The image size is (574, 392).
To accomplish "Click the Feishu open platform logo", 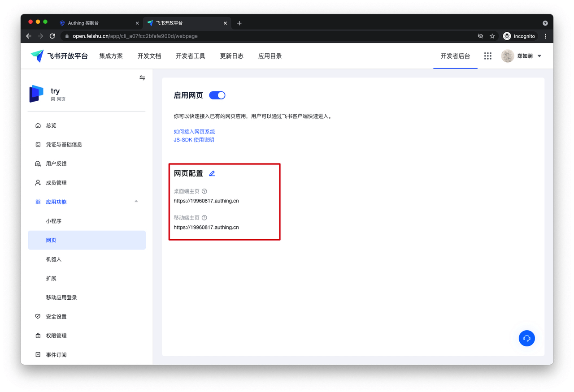I will click(x=59, y=56).
